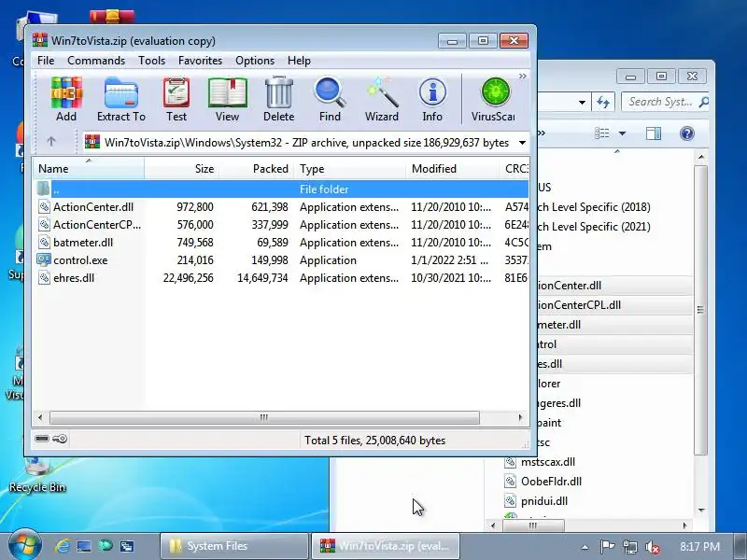Open the File menu
747x560 pixels.
[x=46, y=61]
